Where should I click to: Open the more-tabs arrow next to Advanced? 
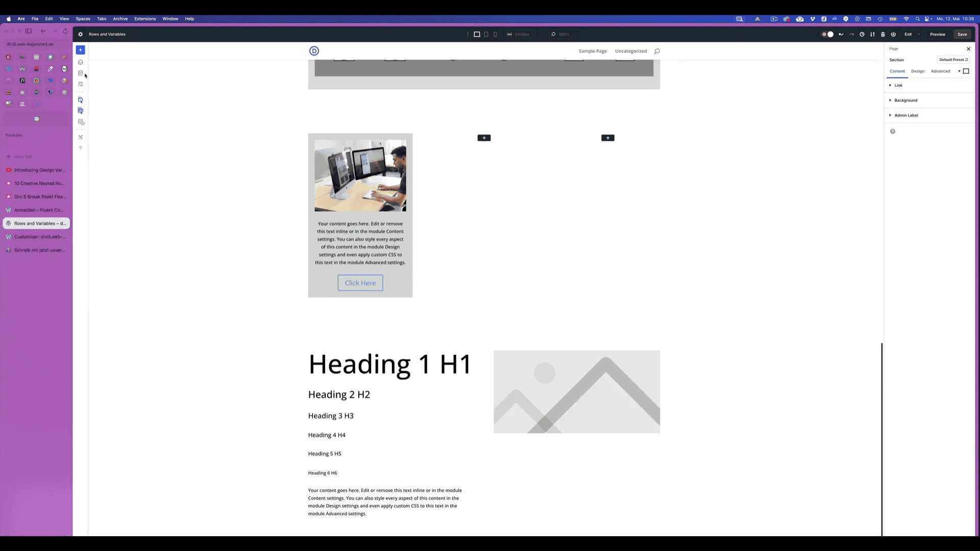[x=959, y=71]
